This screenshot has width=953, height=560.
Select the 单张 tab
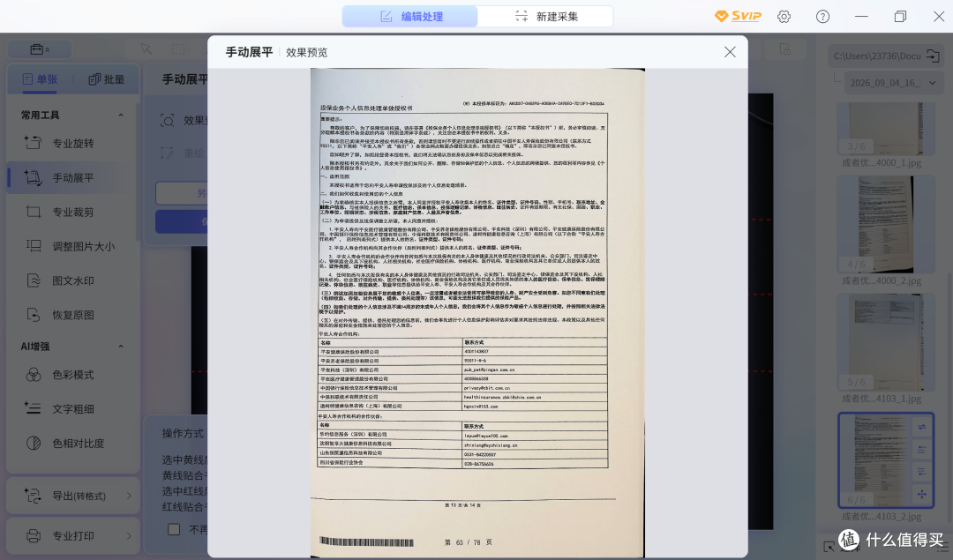(40, 79)
